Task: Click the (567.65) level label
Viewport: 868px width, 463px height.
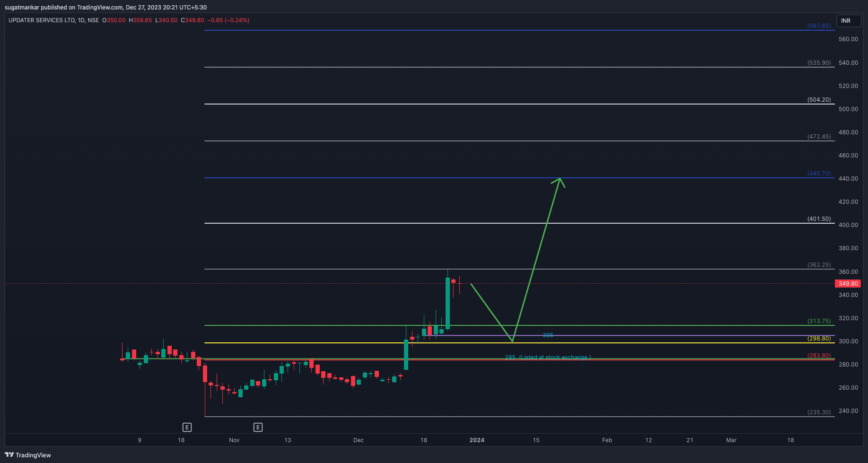Action: pyautogui.click(x=819, y=26)
